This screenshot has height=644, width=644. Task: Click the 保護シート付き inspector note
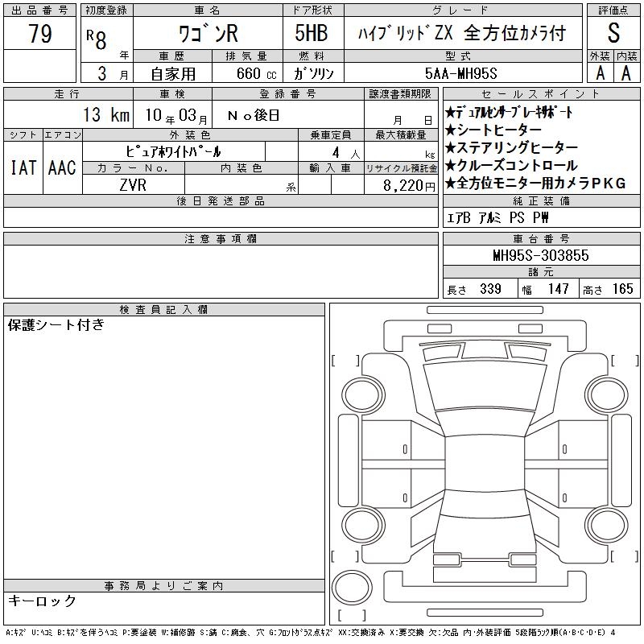(x=57, y=325)
